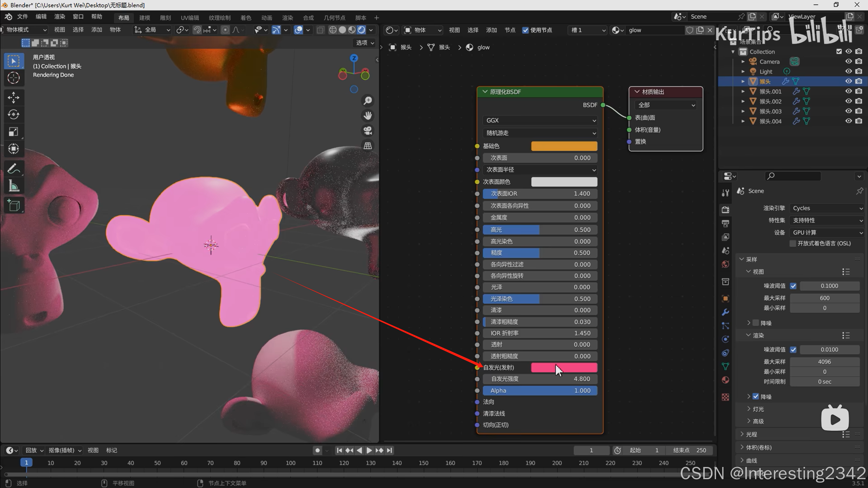Viewport: 868px width, 488px height.
Task: Click the Add Cube tool icon
Action: [14, 205]
